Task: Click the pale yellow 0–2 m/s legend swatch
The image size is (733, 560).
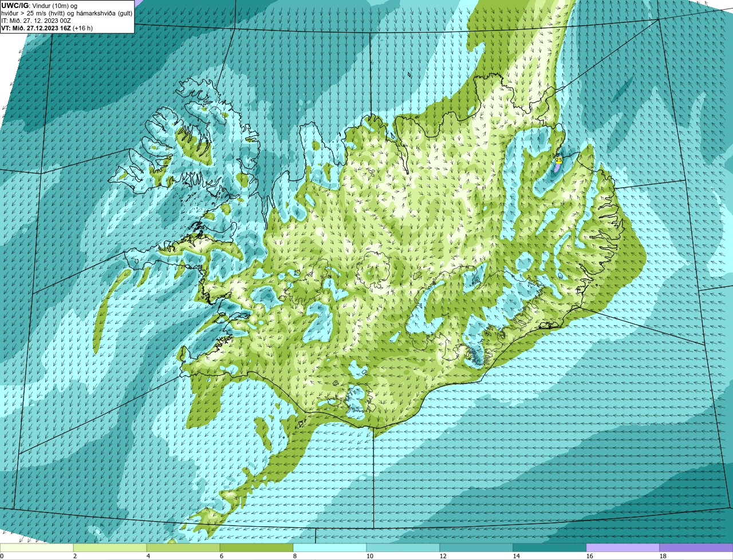Action: coord(37,548)
